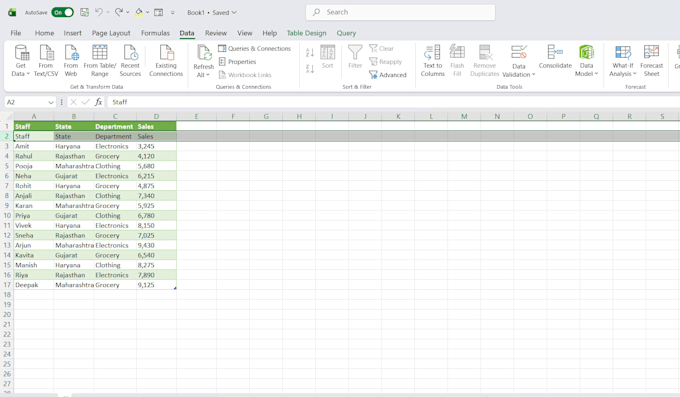This screenshot has width=680, height=397.
Task: Sort ascending A to Z
Action: point(310,53)
